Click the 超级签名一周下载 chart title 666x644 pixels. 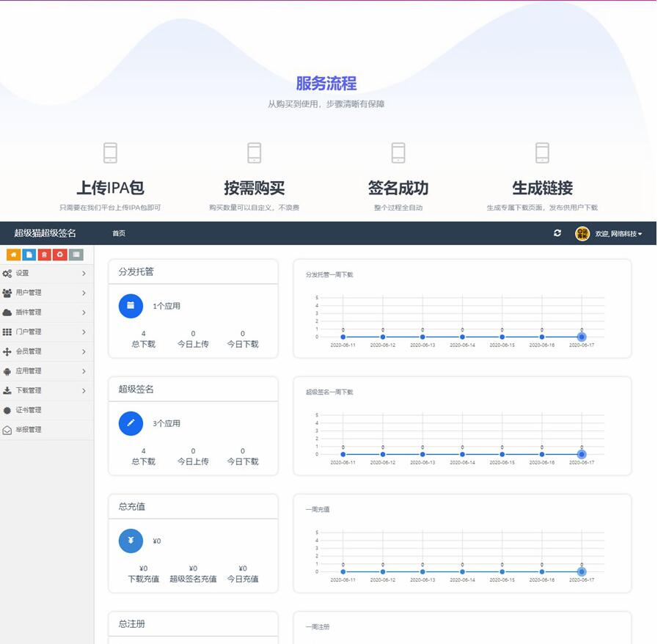point(329,392)
